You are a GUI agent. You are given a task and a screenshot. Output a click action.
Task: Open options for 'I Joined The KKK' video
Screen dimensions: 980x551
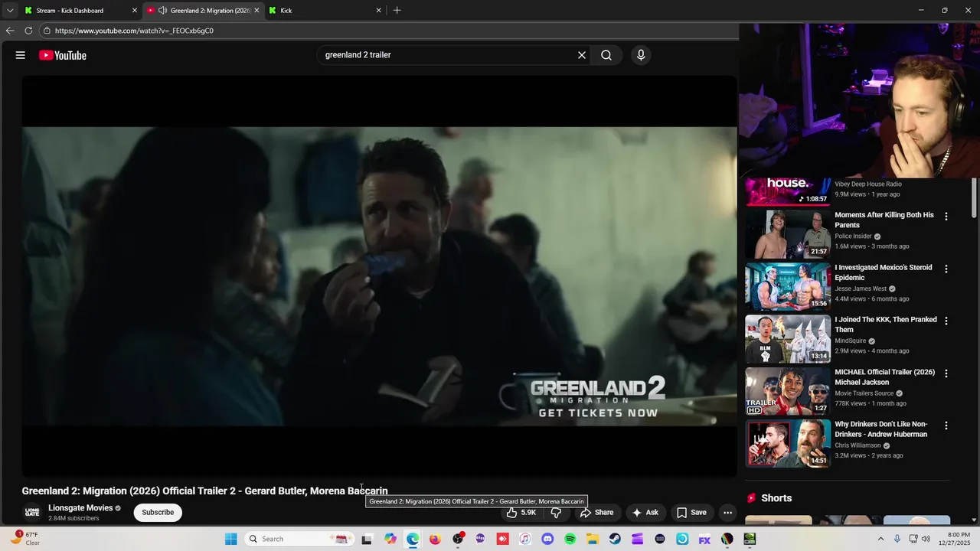pos(946,321)
